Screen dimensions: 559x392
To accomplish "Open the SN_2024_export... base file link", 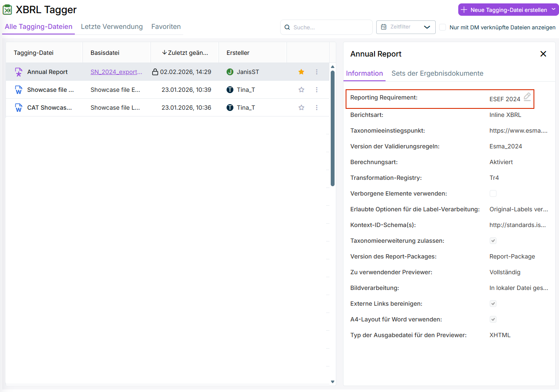I will pos(116,72).
